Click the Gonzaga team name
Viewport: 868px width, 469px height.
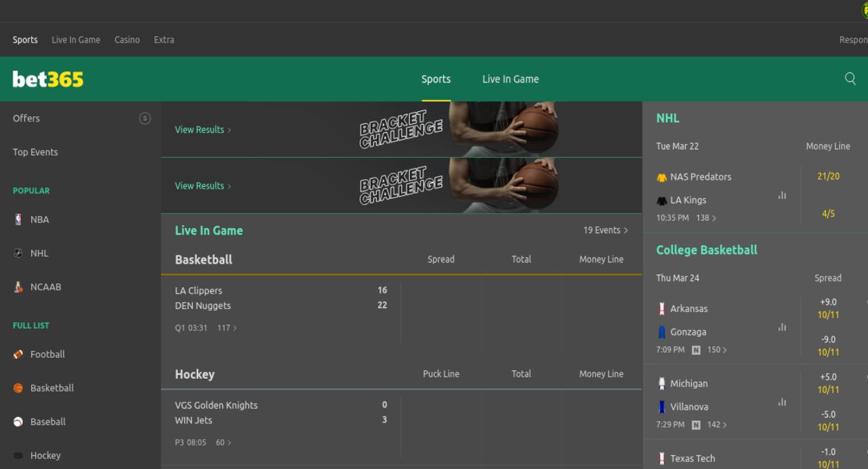(688, 332)
